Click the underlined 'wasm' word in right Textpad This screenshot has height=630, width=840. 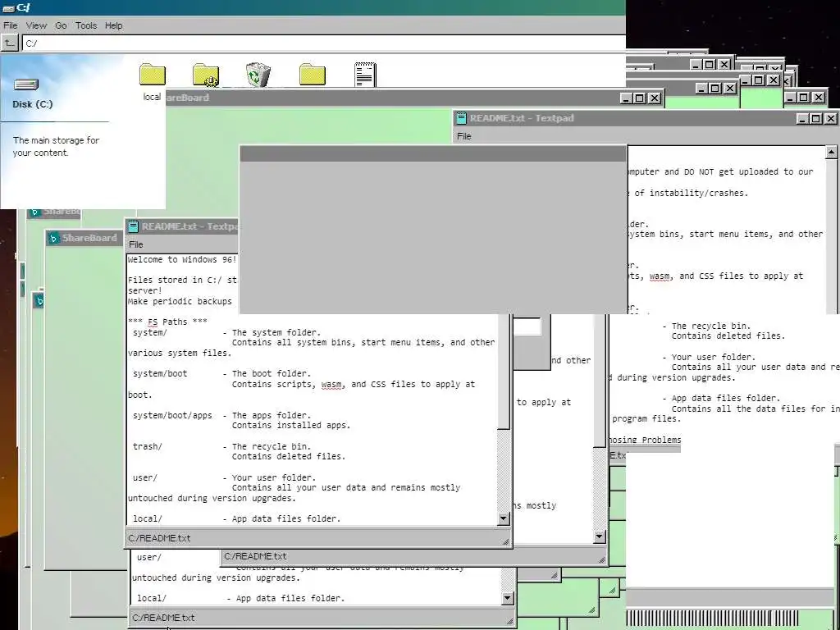[x=660, y=276]
